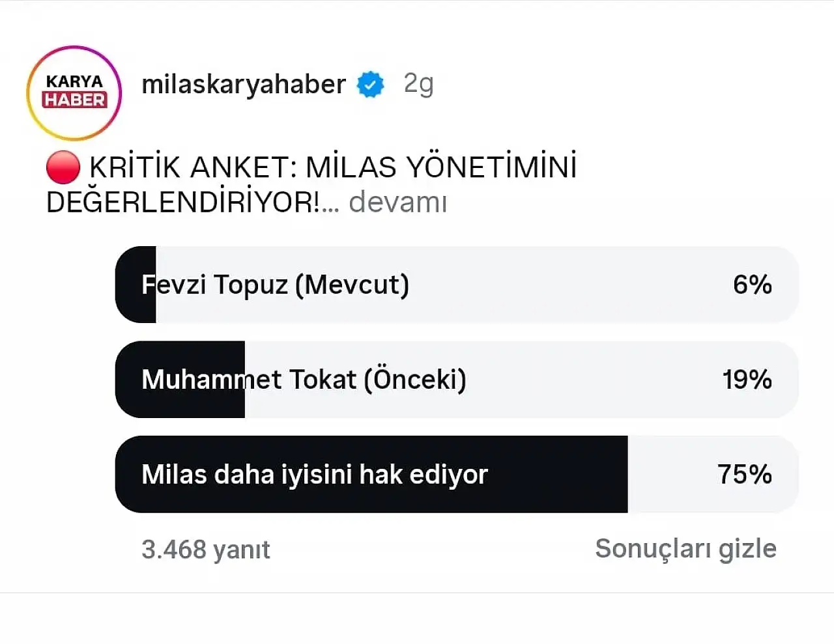Click the 6% percentage label
The width and height of the screenshot is (834, 644).
coord(753,285)
